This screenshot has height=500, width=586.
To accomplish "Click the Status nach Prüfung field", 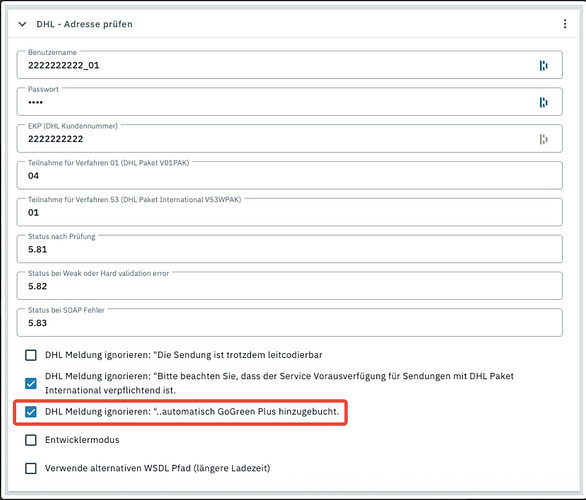I will (289, 249).
